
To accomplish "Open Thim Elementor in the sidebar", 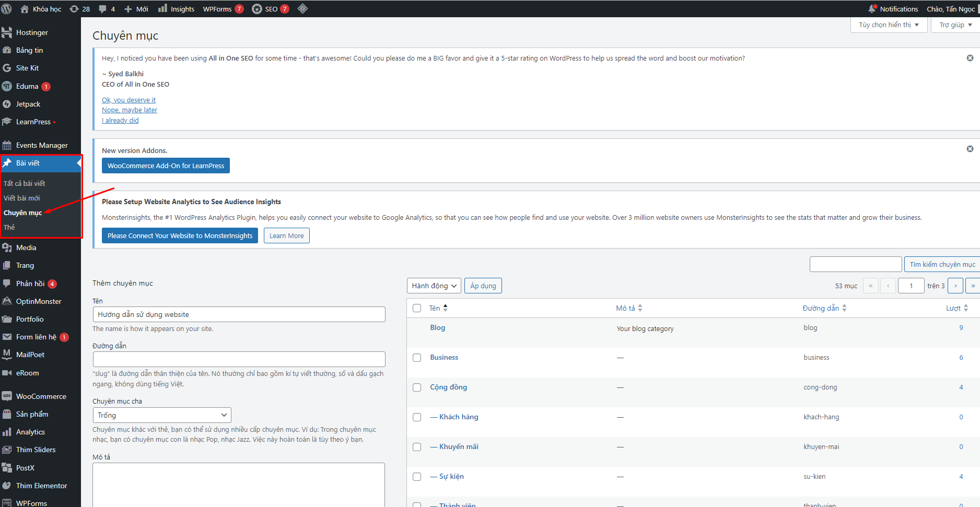I will click(40, 486).
